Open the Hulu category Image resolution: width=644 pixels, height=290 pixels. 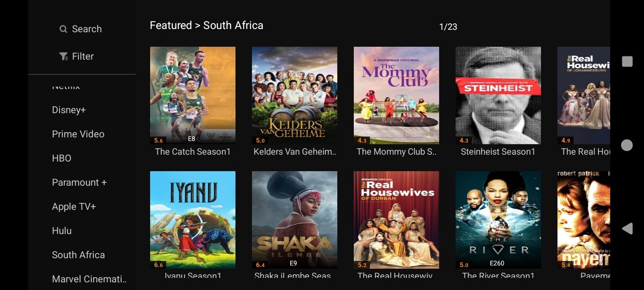coord(62,231)
